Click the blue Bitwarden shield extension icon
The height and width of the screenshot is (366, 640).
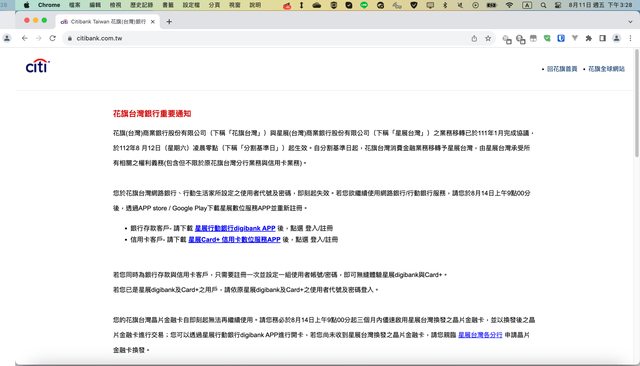pyautogui.click(x=561, y=38)
